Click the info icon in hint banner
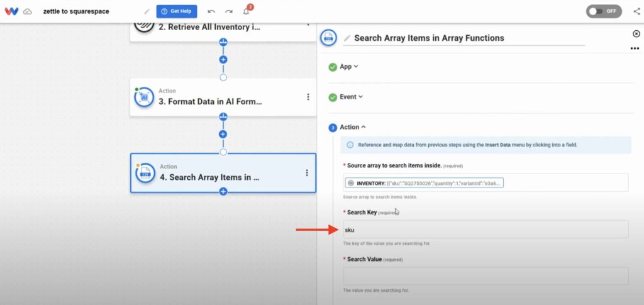Screen dimensions: 644x305 coord(350,145)
